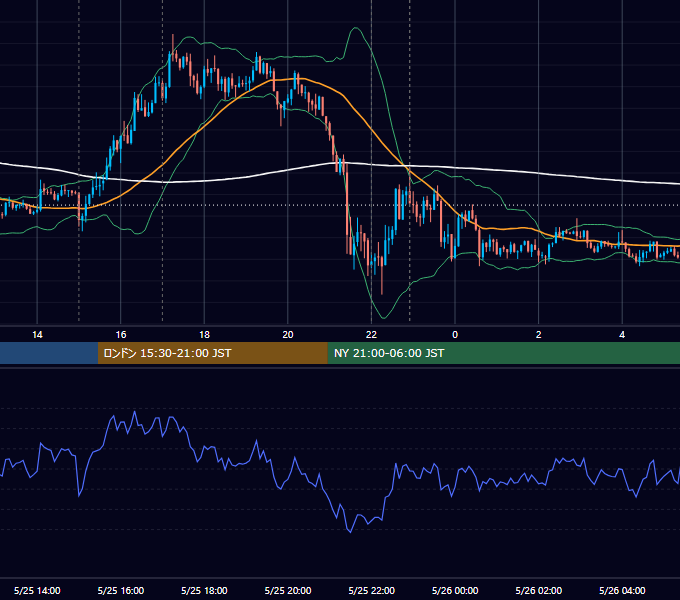The width and height of the screenshot is (680, 600).
Task: Click the 5/26 00:00 date label
Action: coord(455,590)
